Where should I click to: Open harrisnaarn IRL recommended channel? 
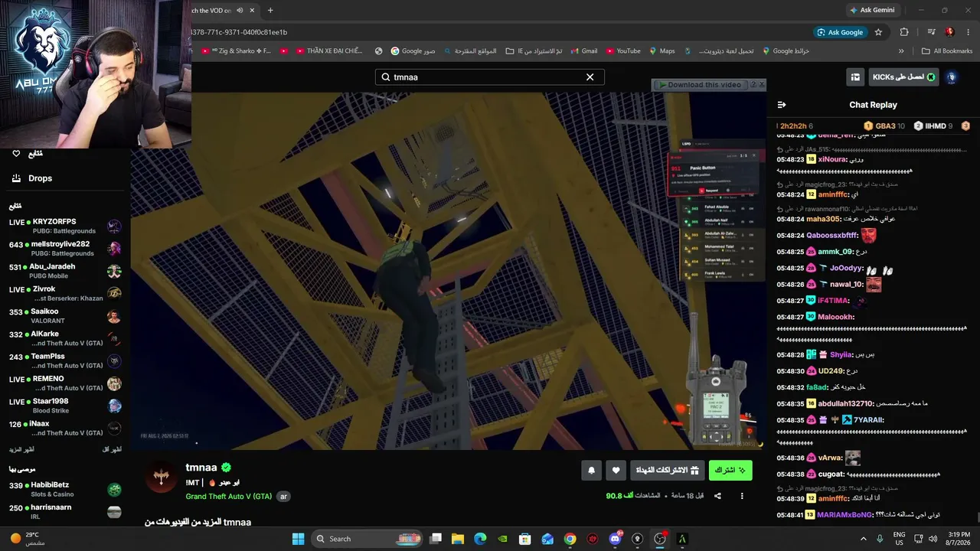[x=66, y=511]
